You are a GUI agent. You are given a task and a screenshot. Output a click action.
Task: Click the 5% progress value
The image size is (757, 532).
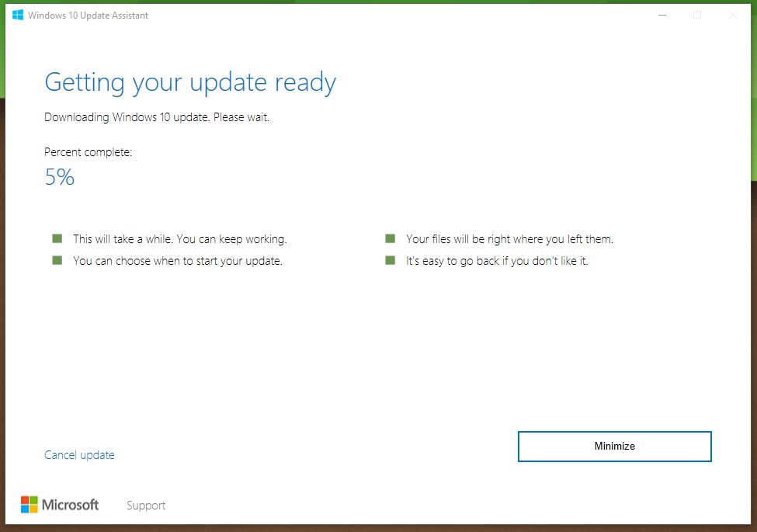[59, 177]
